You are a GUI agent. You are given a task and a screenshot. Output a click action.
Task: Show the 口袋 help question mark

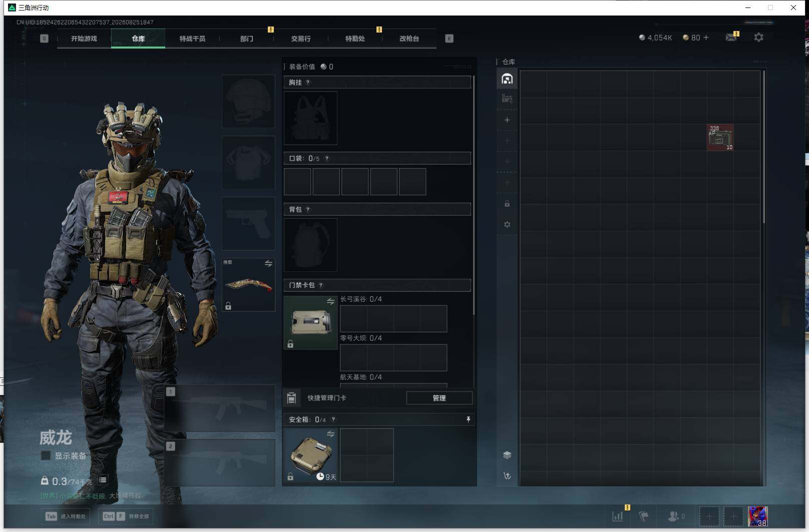pos(327,159)
